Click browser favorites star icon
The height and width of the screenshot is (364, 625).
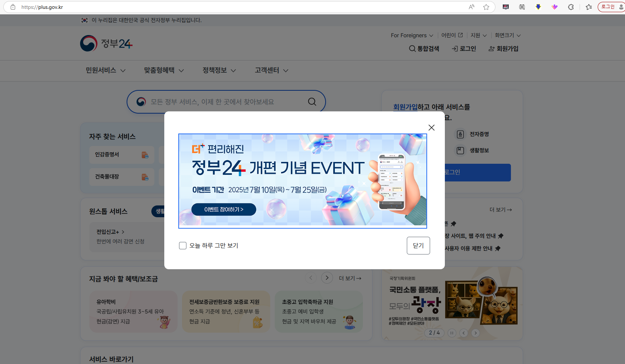point(486,7)
